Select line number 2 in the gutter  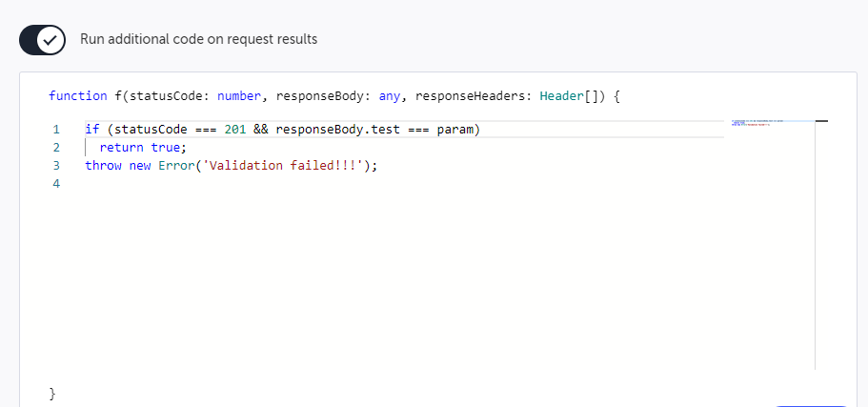56,147
